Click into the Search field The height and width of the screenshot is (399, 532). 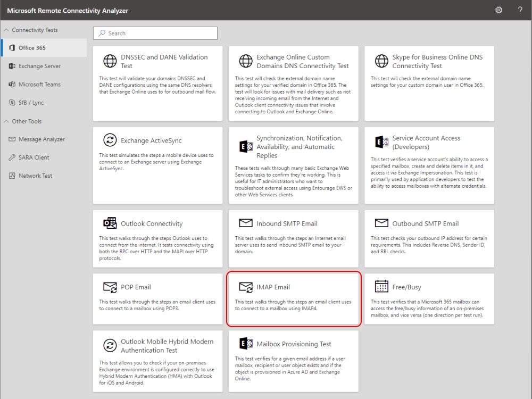point(155,33)
